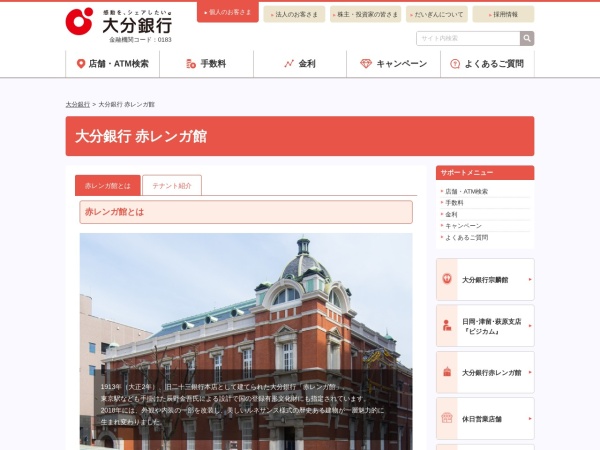Open the 大分銀行宗麟館 sidebar card
Screen dimensions: 600x450
click(x=485, y=279)
